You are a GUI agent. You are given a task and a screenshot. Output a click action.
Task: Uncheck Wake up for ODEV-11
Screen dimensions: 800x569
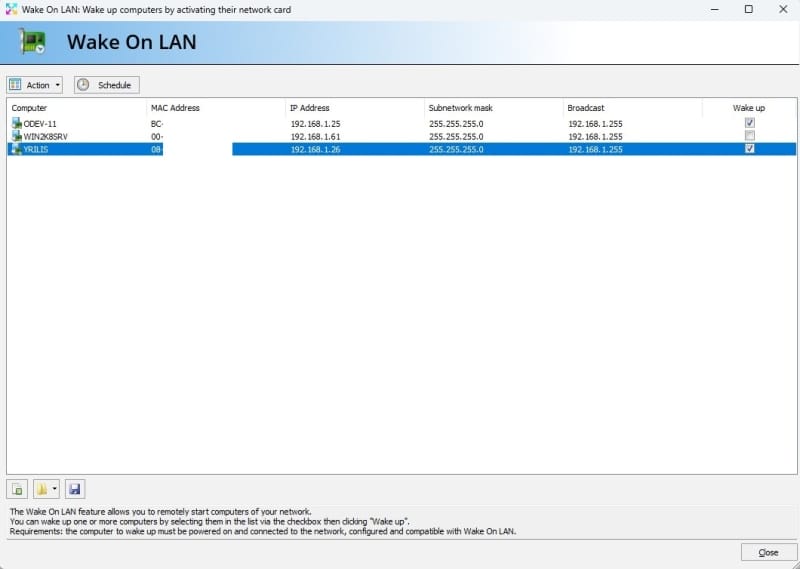[x=749, y=123]
